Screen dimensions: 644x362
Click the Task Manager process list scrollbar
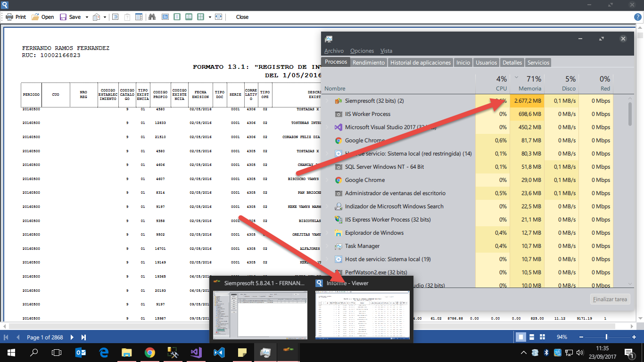630,191
